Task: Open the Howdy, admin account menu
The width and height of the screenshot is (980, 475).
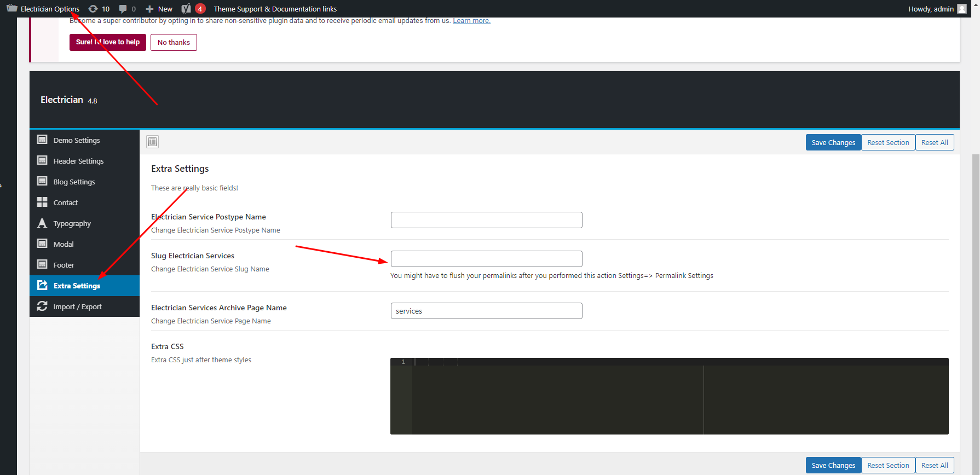Action: [937, 9]
